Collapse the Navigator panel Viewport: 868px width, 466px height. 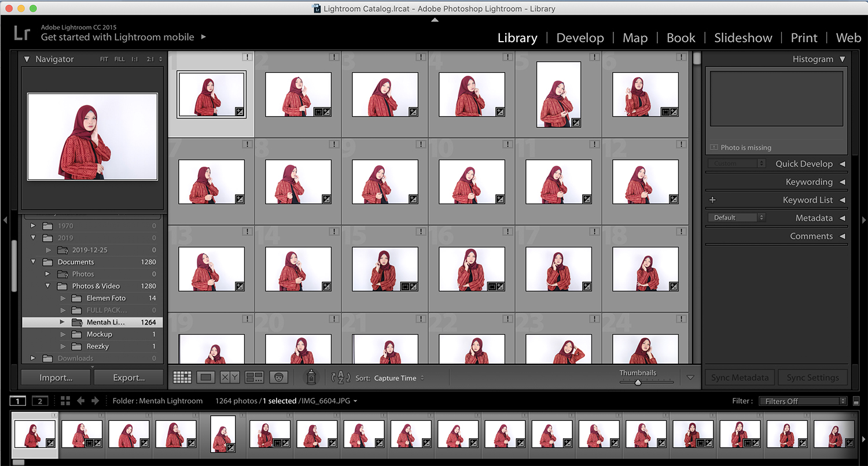click(x=27, y=59)
